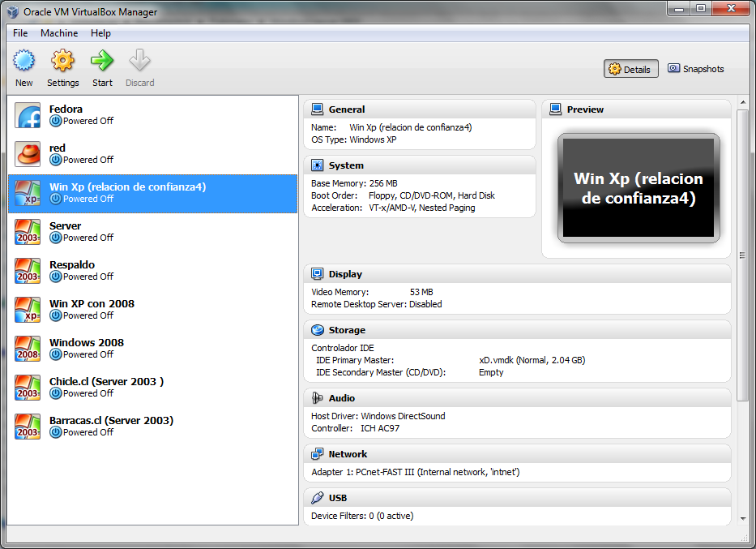Screen dimensions: 756x549
Task: Click the System section chip icon
Action: 318,165
